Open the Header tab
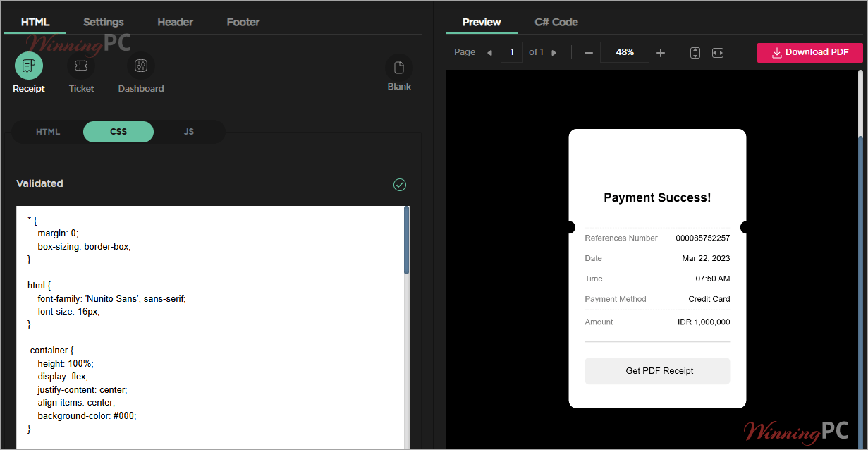This screenshot has width=868, height=450. [176, 22]
